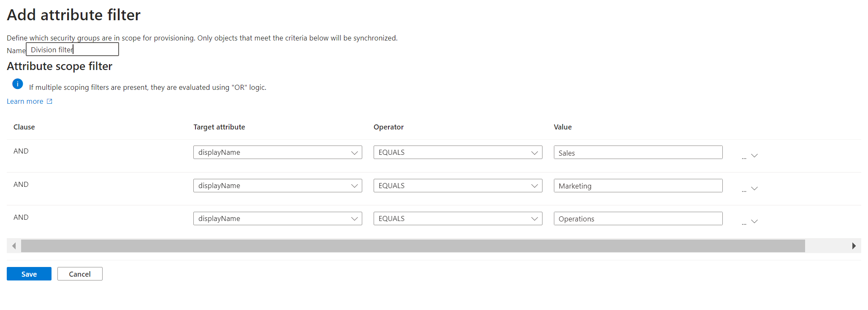Click the Value field containing Marketing

(637, 186)
